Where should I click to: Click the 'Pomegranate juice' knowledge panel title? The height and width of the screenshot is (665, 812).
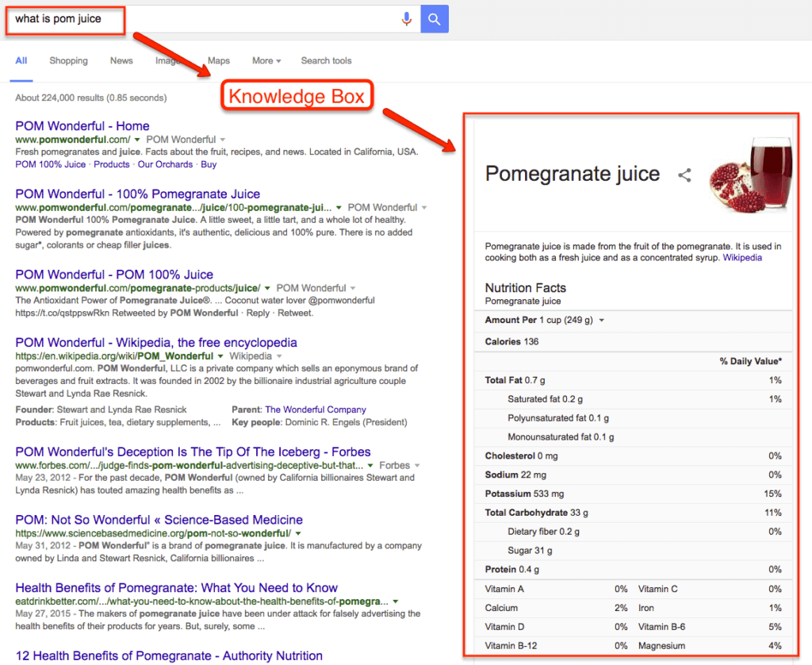point(573,174)
